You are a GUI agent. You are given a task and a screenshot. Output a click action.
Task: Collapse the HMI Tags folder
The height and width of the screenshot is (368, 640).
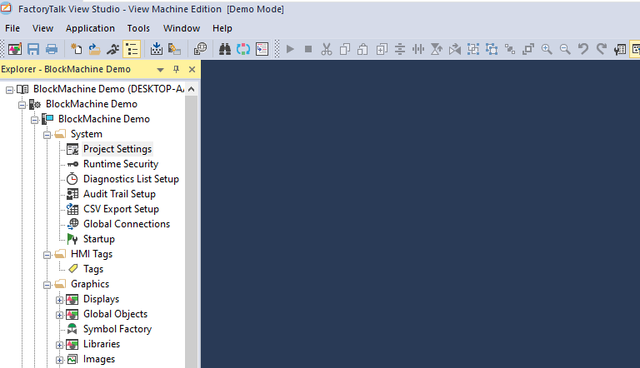click(47, 255)
